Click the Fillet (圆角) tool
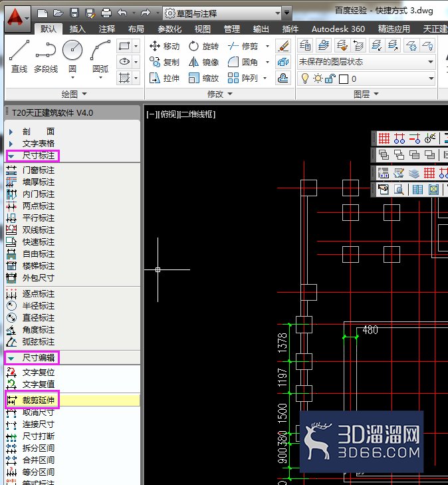This screenshot has width=448, height=485. click(243, 62)
